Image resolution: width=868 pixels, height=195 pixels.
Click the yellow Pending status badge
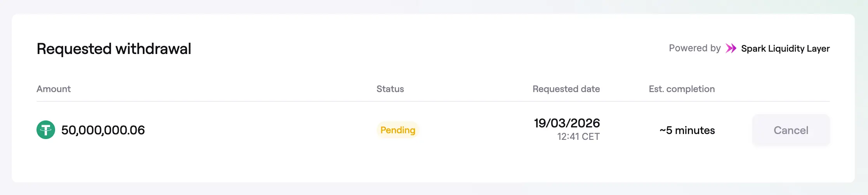click(x=398, y=130)
